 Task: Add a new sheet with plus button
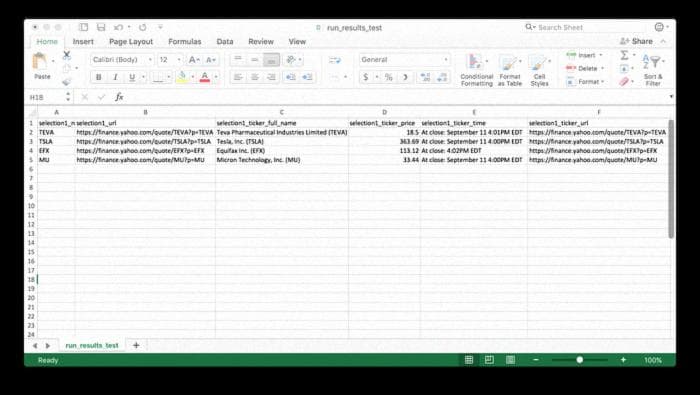(136, 345)
